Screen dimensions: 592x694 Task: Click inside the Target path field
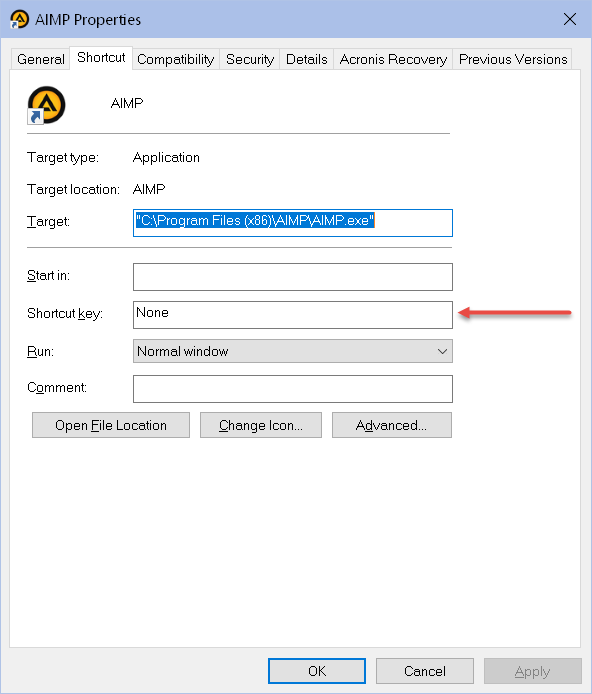coord(292,223)
